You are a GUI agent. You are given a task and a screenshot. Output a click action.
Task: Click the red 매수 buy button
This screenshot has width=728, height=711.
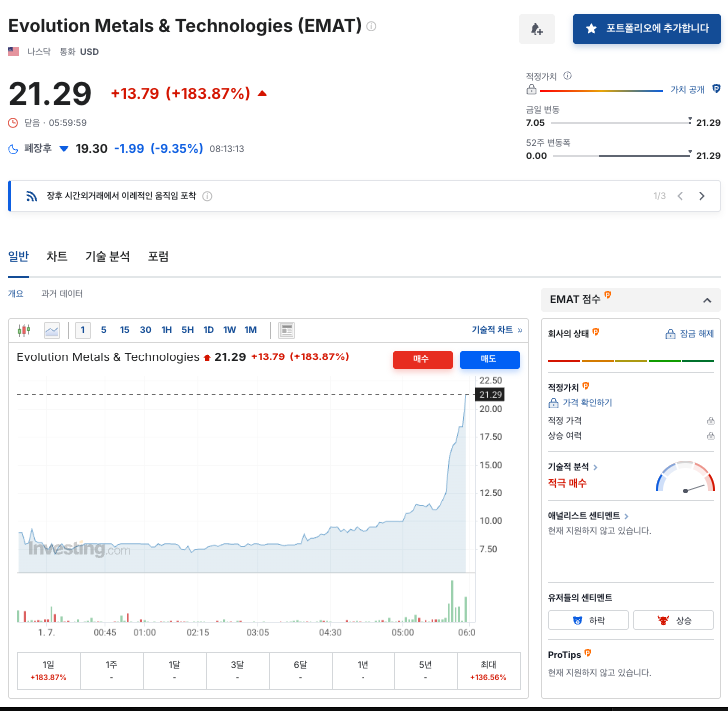[423, 359]
